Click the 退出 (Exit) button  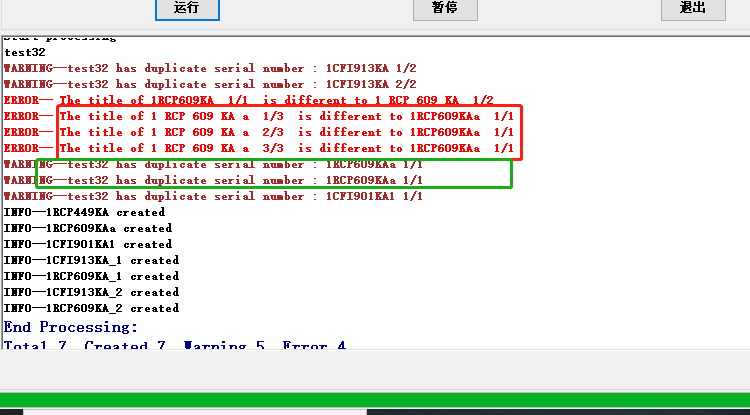pyautogui.click(x=692, y=8)
